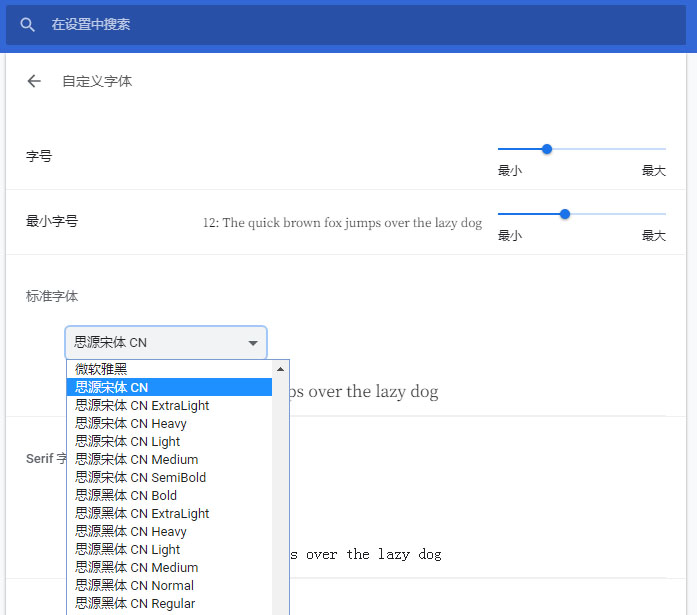This screenshot has width=697, height=615.
Task: Open the 标准字体 dropdown showing 思源宋体 CN
Action: click(166, 342)
